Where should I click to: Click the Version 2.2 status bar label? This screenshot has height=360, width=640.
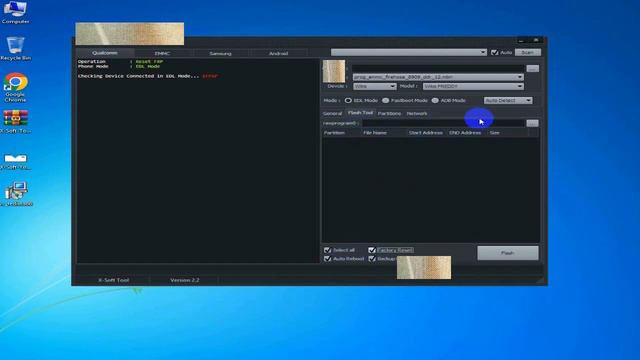185,280
